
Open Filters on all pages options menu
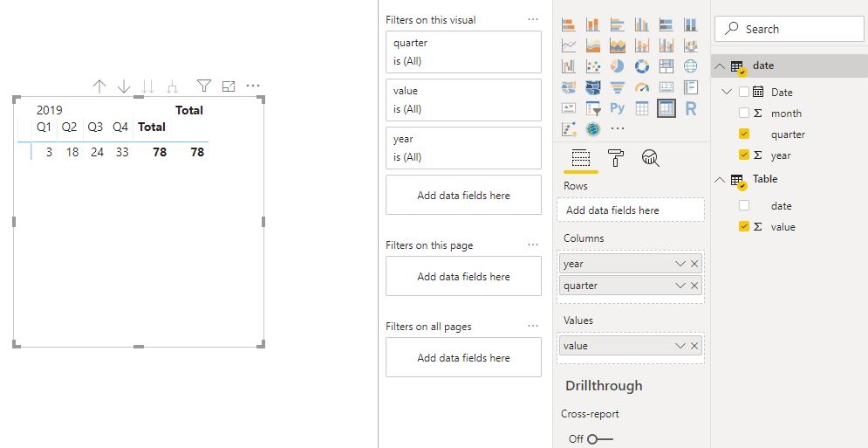point(533,326)
